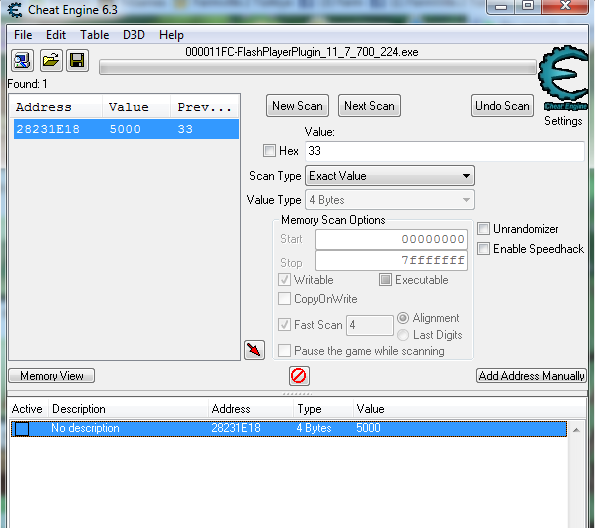
Task: Click the Fast Scan alignment value field
Action: (370, 325)
